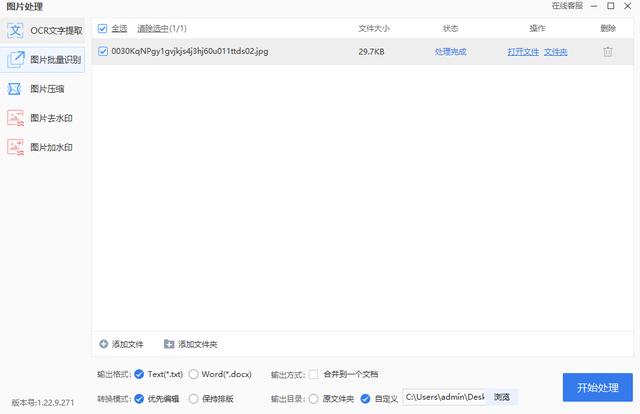Click 浏览 browse button
640x414 pixels.
pos(502,397)
